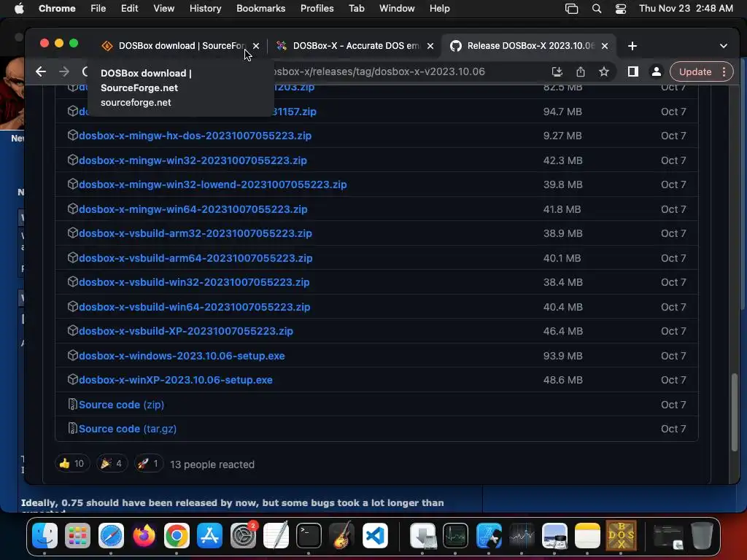Click 13 people reacted text
Screen dimensions: 747x560
tap(212, 464)
